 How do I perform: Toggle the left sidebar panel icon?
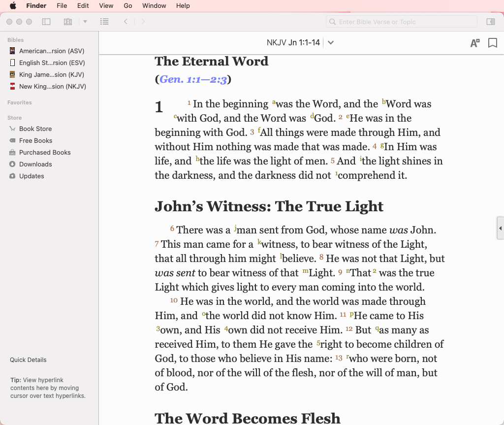(46, 22)
